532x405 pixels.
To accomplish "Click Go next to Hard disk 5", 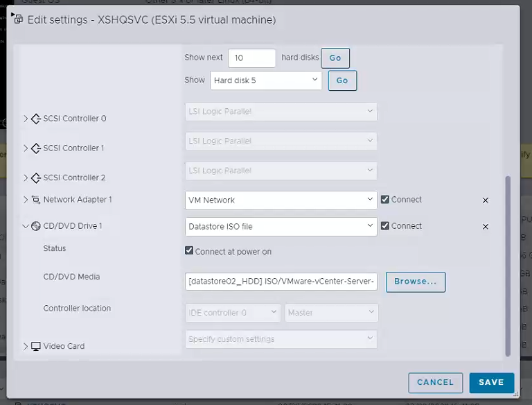I will pyautogui.click(x=342, y=80).
